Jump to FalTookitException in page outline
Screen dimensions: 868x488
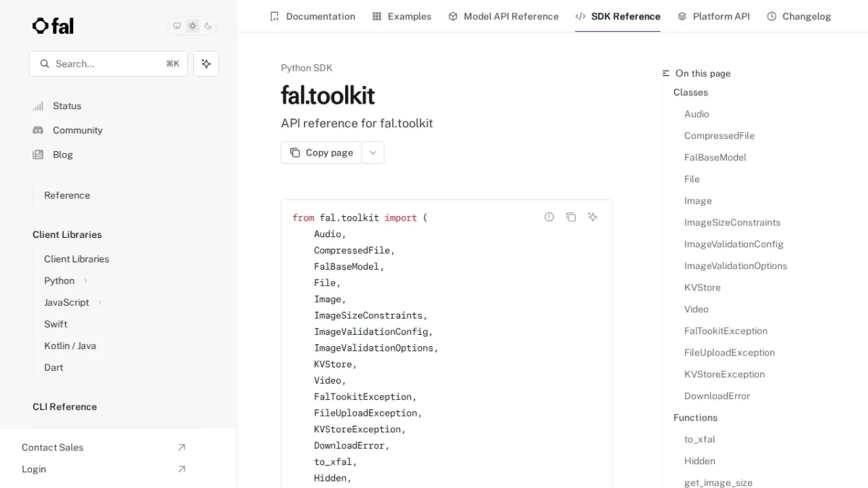point(726,330)
